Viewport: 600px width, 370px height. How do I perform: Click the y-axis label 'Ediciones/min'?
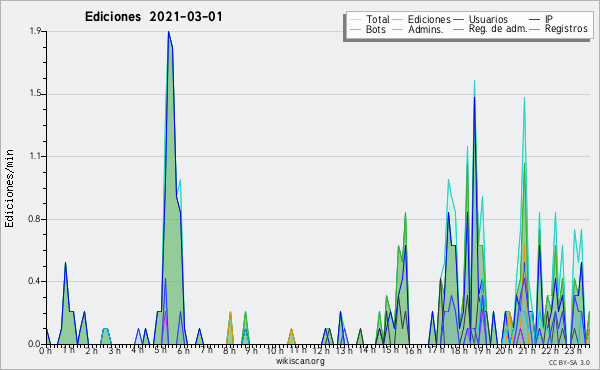9,188
